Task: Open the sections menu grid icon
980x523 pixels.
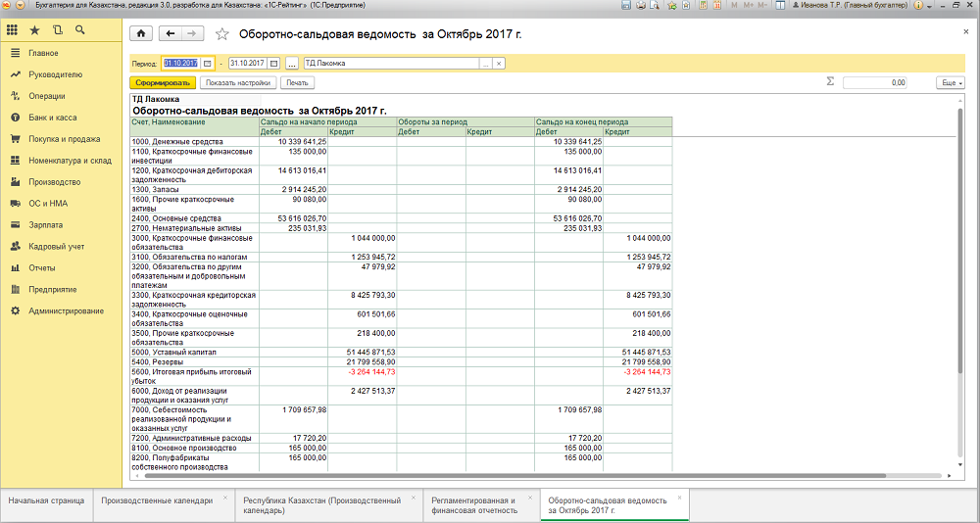Action: [13, 29]
